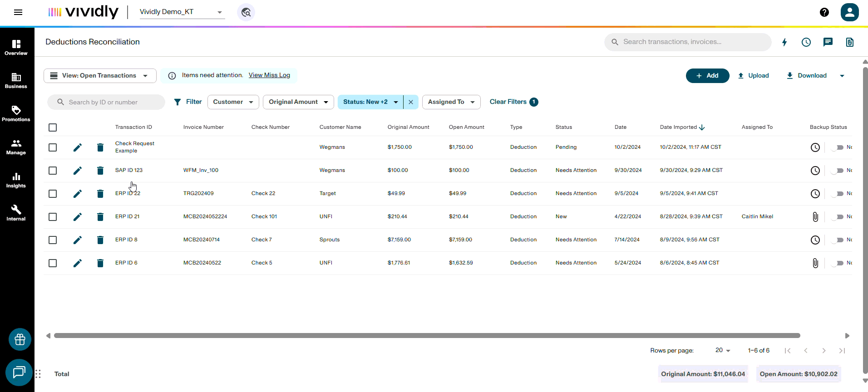Toggle the select-all header checkbox
Viewport: 868px width, 392px height.
53,127
